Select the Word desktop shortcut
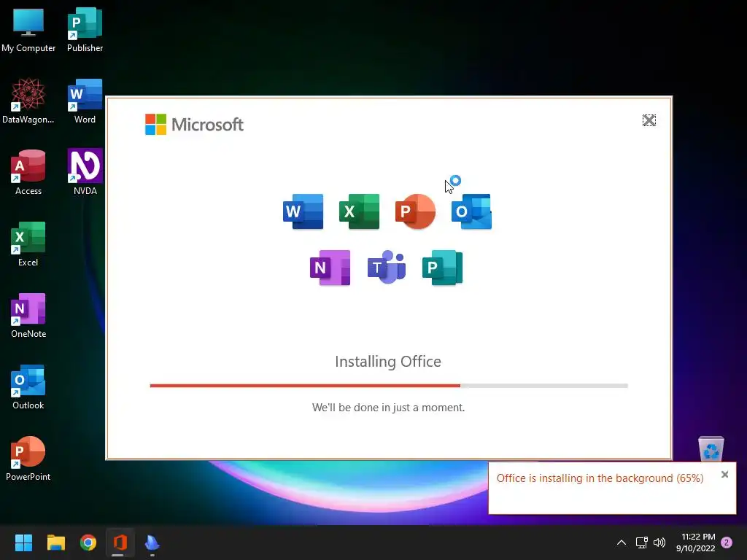Image resolution: width=747 pixels, height=560 pixels. pyautogui.click(x=85, y=101)
